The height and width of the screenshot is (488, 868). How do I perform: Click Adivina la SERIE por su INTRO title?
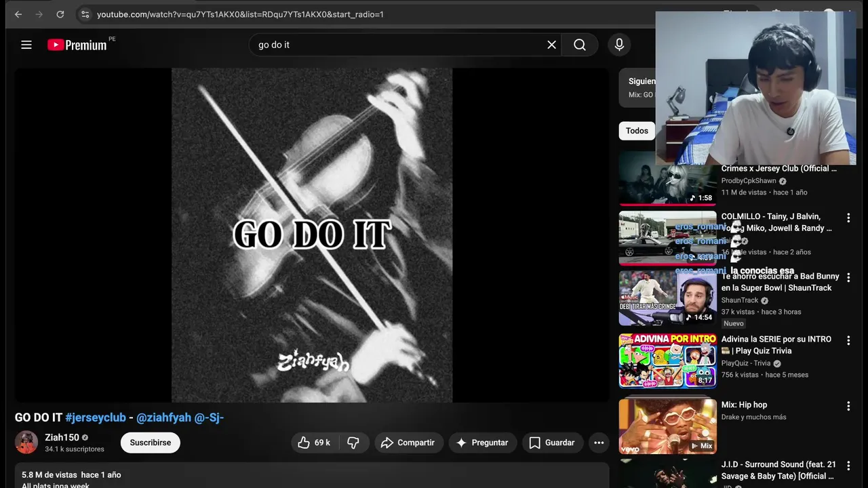click(x=776, y=345)
